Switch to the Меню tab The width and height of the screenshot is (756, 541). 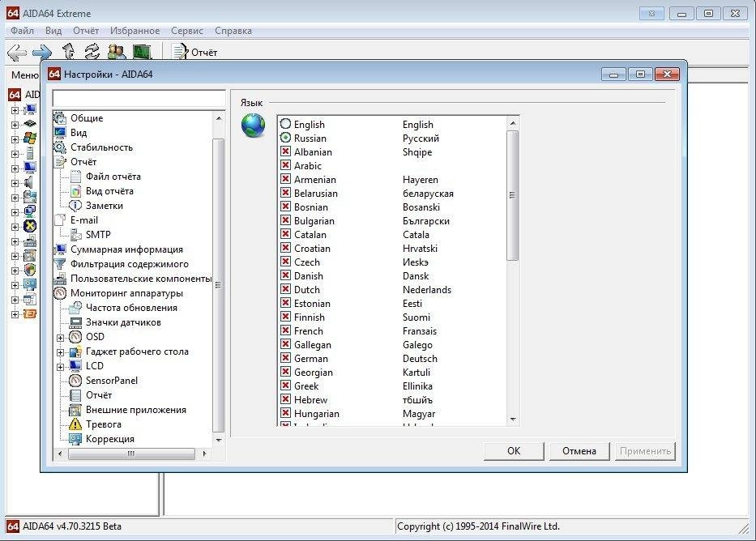tap(24, 75)
